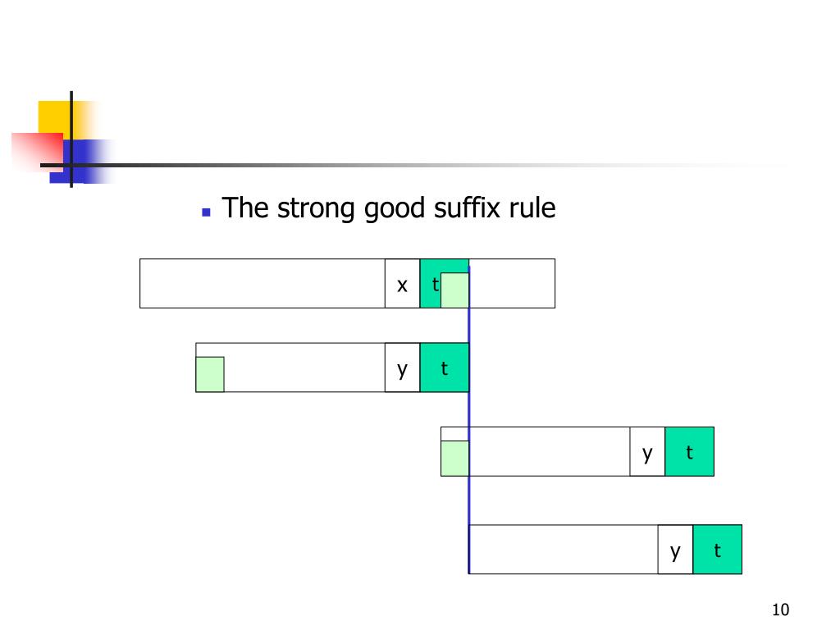
Task: Select the 'y' box in the second bar
Action: pyautogui.click(x=402, y=367)
